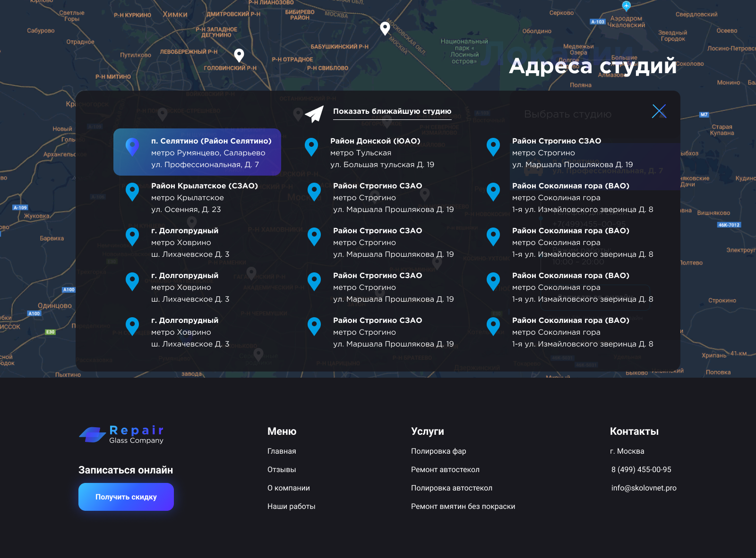Select О компании in the Меню column
Image resolution: width=756 pixels, height=558 pixels.
click(x=289, y=488)
